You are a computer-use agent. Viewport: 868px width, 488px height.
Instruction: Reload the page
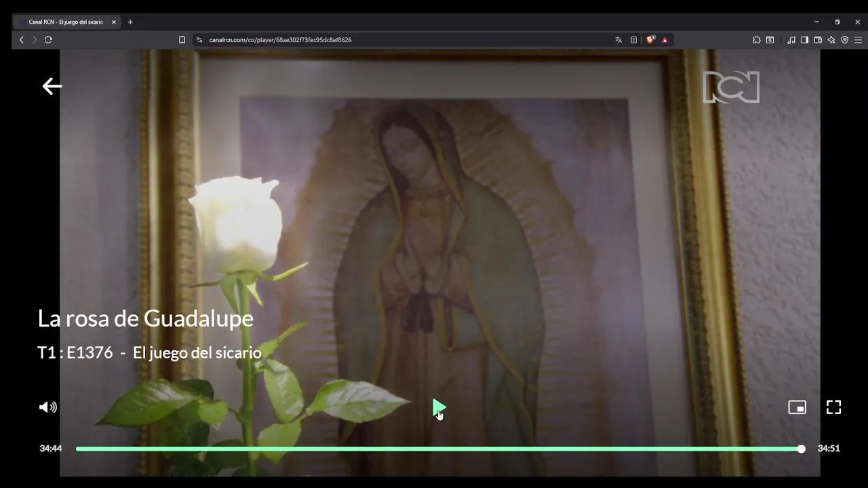pos(48,40)
